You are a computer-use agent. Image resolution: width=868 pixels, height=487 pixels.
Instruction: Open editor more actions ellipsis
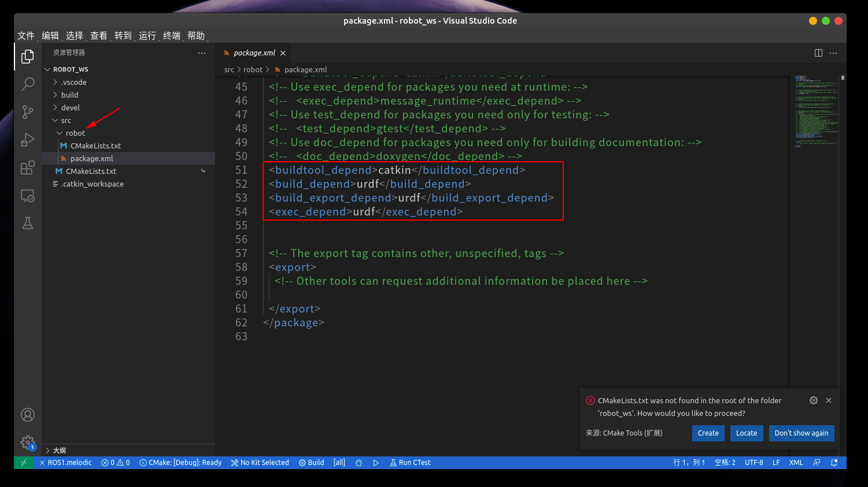click(x=833, y=53)
